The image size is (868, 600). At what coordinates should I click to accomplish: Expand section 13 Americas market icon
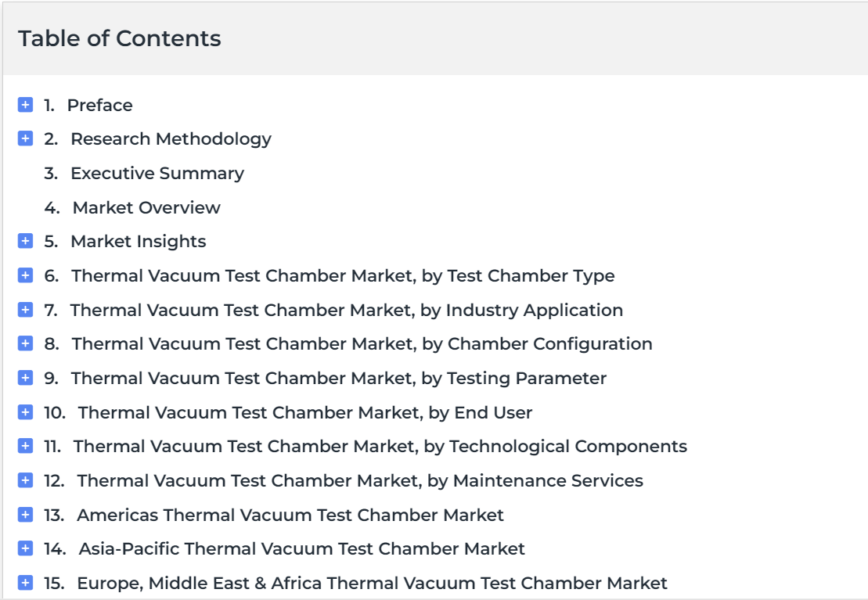pyautogui.click(x=26, y=514)
